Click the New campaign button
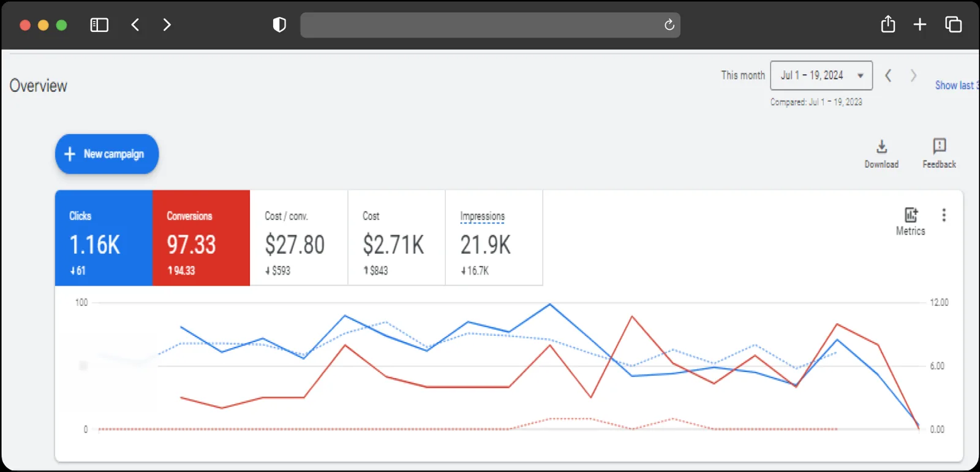 click(x=107, y=154)
